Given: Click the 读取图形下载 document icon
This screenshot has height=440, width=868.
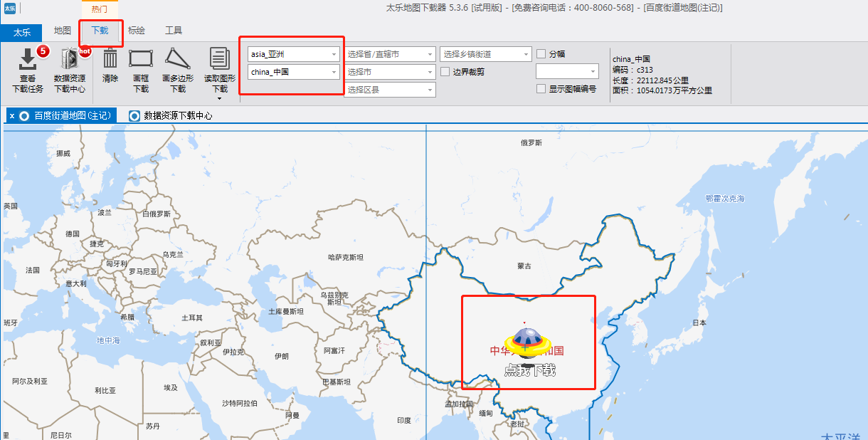Looking at the screenshot, I should 220,59.
